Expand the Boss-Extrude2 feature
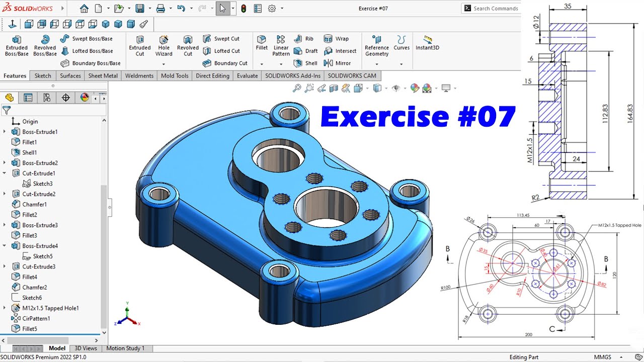The image size is (644, 362). pyautogui.click(x=5, y=163)
